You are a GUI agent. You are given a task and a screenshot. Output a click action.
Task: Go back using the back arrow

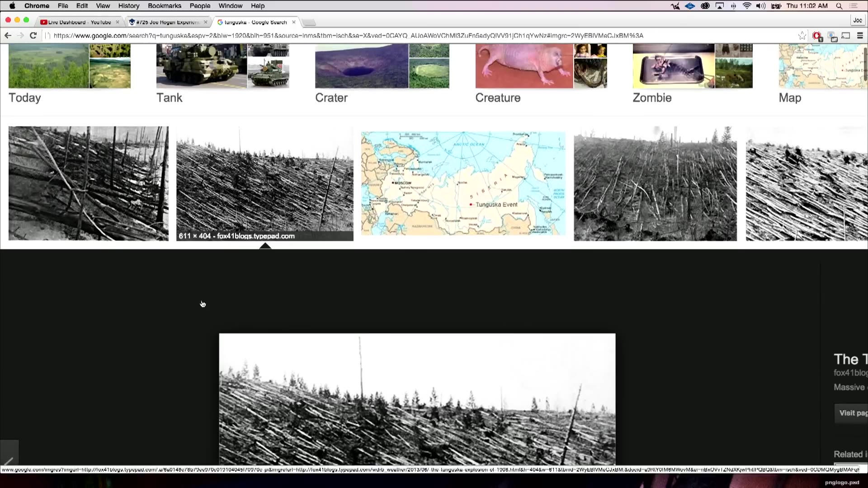(x=8, y=36)
